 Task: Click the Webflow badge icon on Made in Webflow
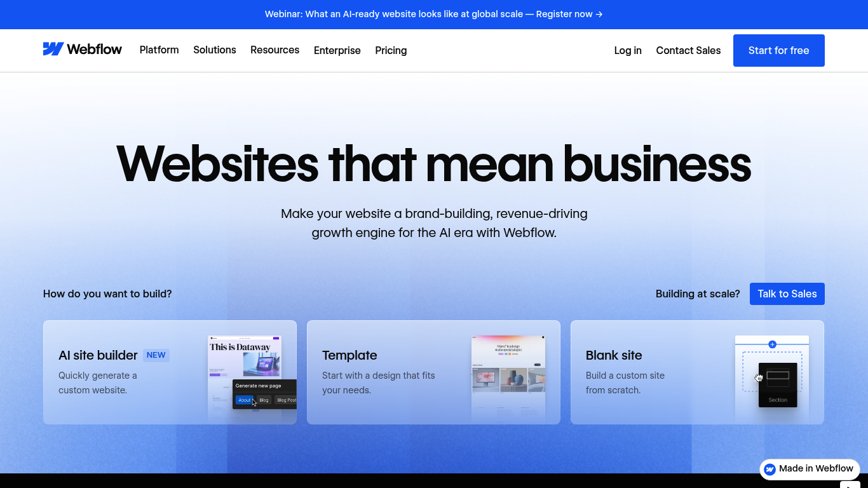770,469
